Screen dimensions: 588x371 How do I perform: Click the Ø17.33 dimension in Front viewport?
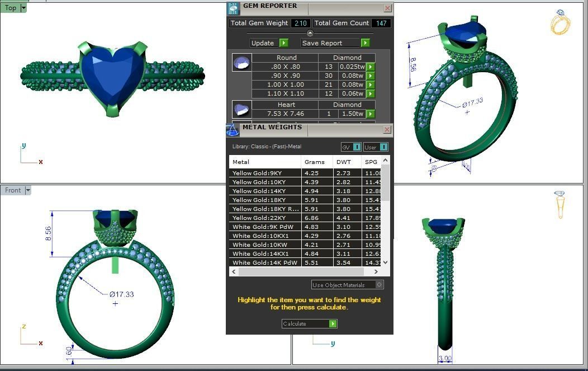click(121, 294)
